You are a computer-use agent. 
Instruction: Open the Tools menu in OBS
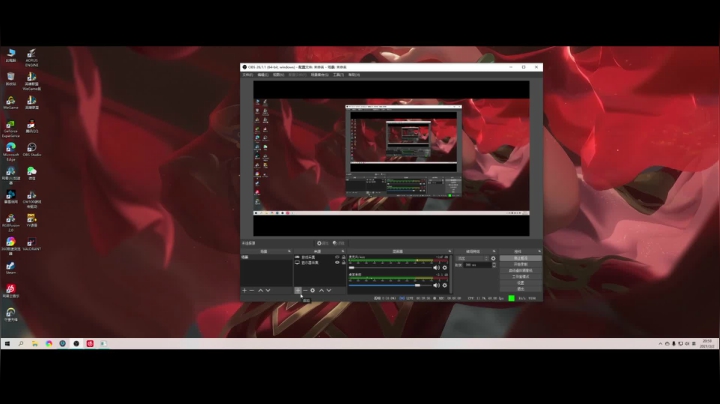[338, 75]
